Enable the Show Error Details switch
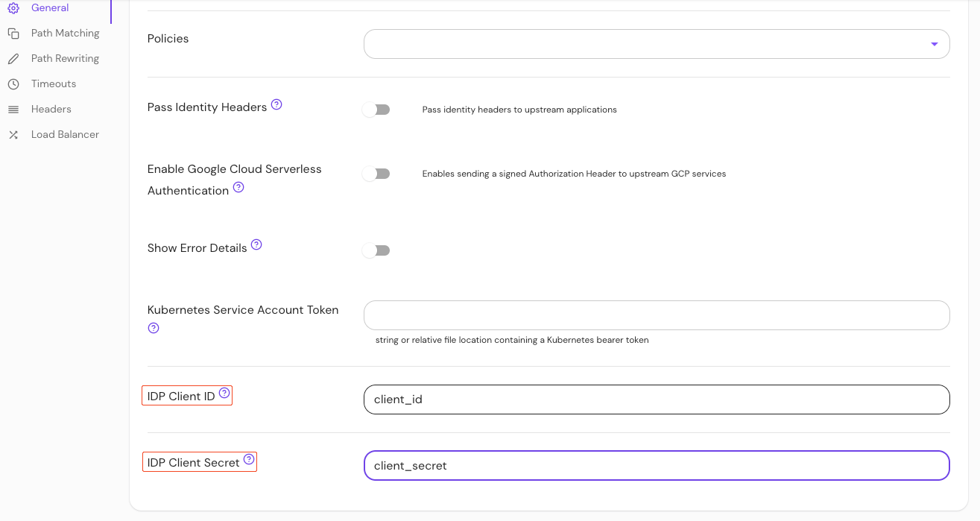980x521 pixels. click(376, 250)
